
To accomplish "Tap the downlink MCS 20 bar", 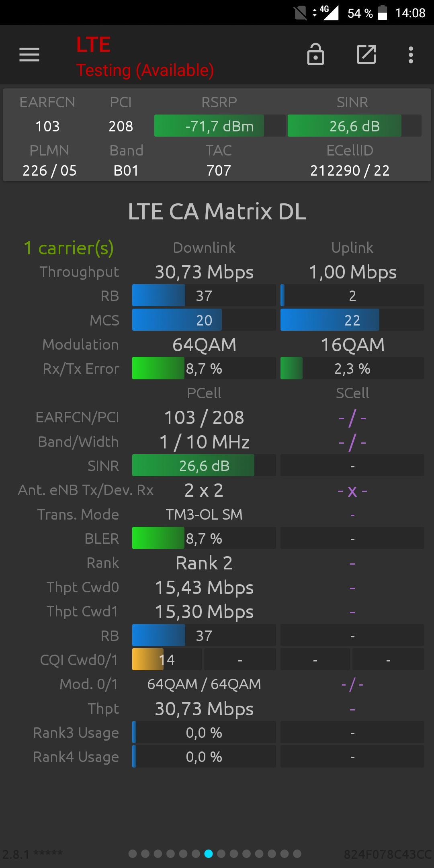I will click(x=204, y=320).
